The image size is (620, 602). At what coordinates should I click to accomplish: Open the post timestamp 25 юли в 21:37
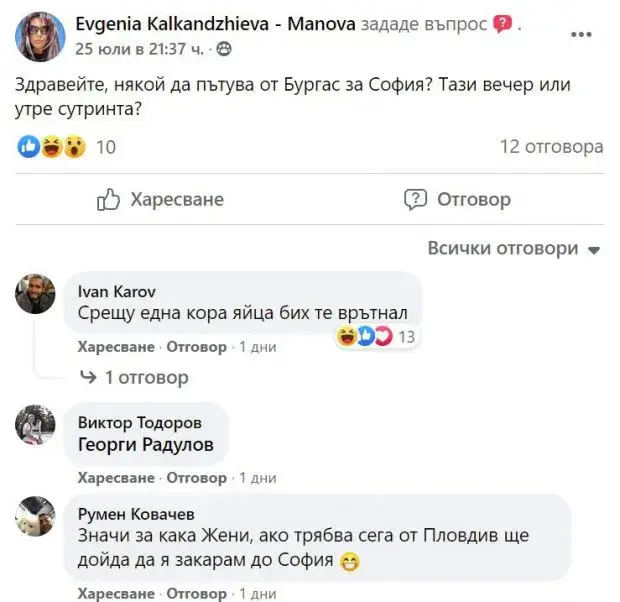point(138,46)
